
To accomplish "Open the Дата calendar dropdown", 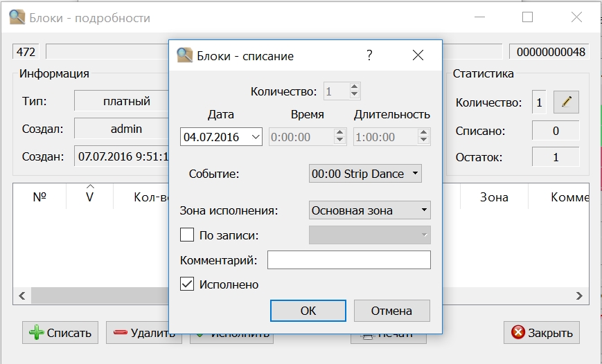I will click(x=256, y=137).
